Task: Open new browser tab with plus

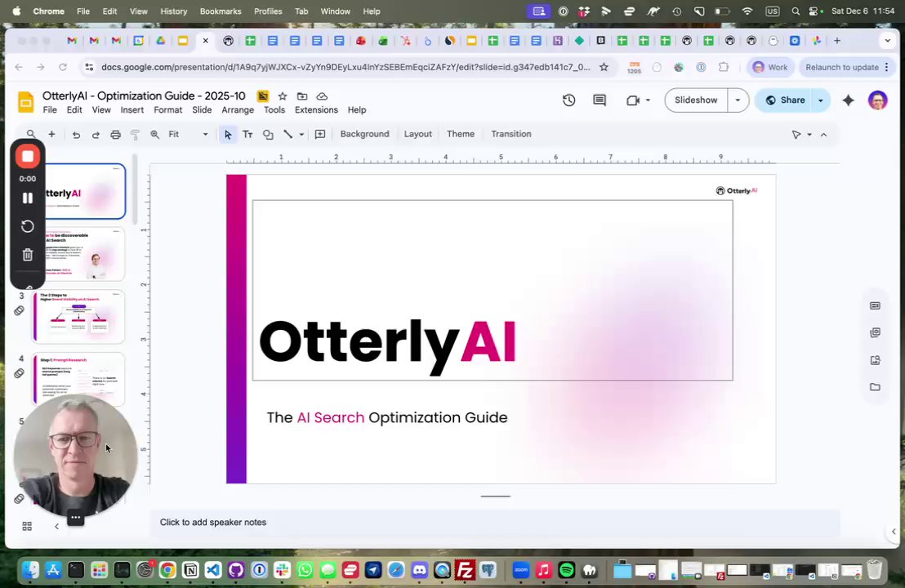Action: click(x=837, y=41)
